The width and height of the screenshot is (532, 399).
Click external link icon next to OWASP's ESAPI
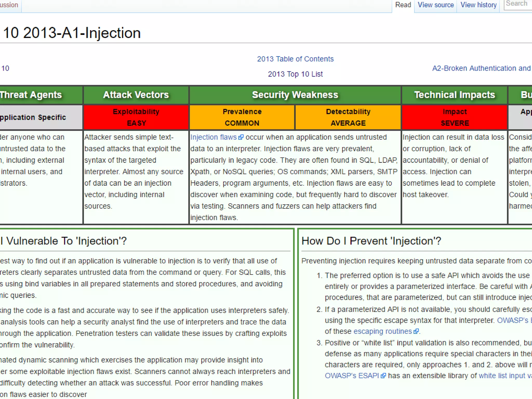[x=383, y=376]
